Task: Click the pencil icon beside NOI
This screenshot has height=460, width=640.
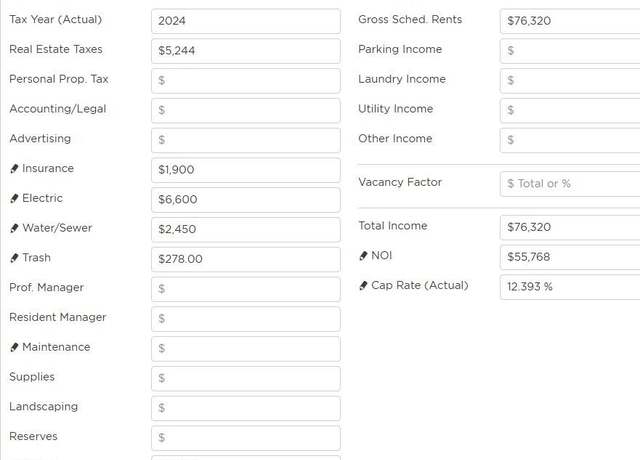Action: [x=363, y=256]
